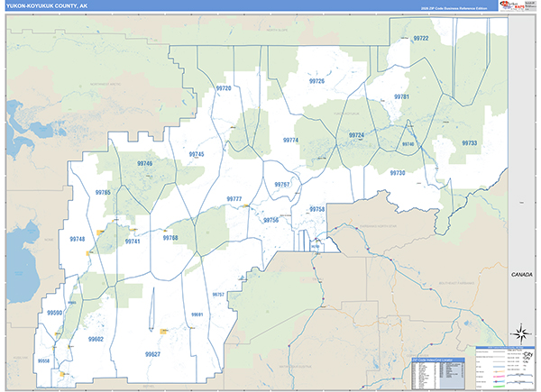Select ZIP code 99722 label
Image resolution: width=541 pixels, height=392 pixels.
click(420, 38)
